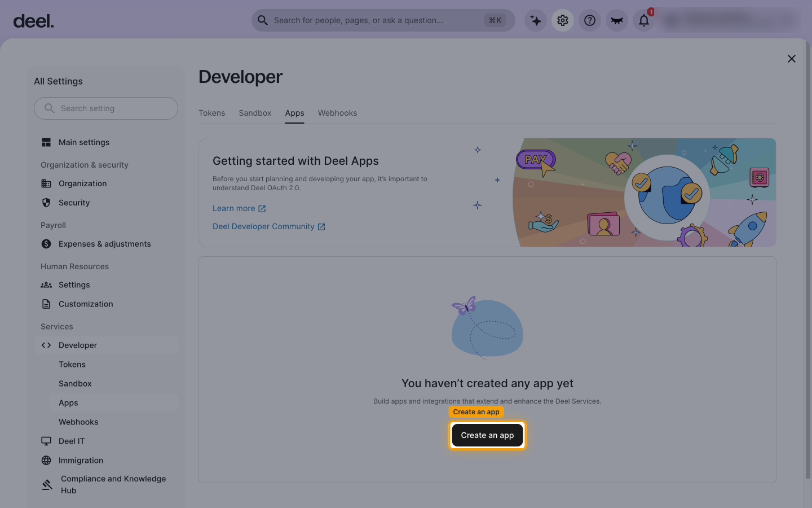Open Expenses & adjustments
812x508 pixels.
(x=106, y=244)
